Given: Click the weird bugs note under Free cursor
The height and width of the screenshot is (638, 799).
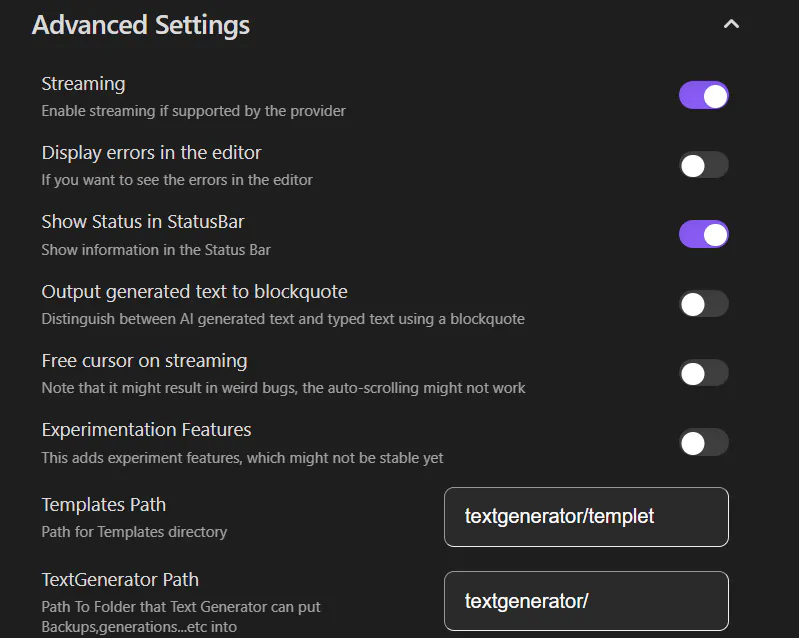Looking at the screenshot, I should coord(283,388).
